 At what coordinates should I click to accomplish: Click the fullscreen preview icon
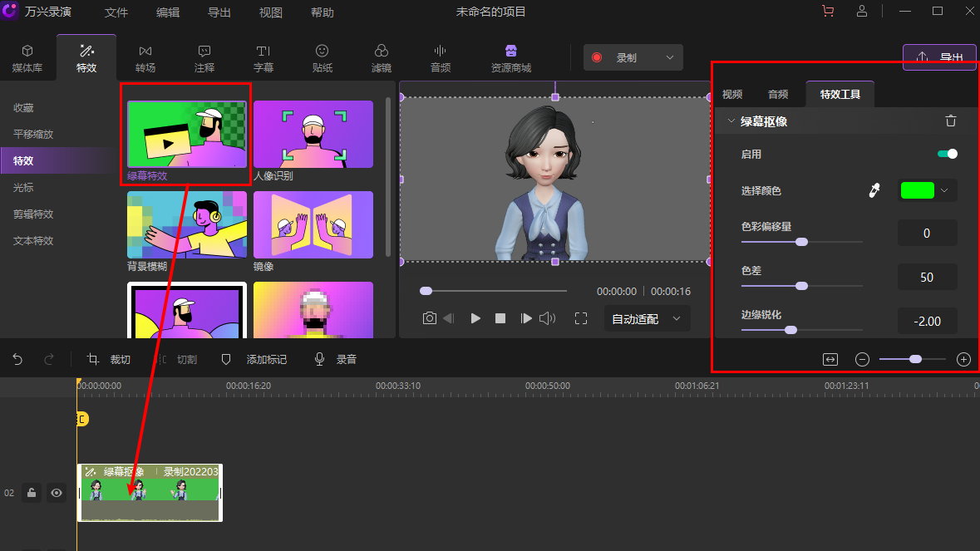pos(581,318)
